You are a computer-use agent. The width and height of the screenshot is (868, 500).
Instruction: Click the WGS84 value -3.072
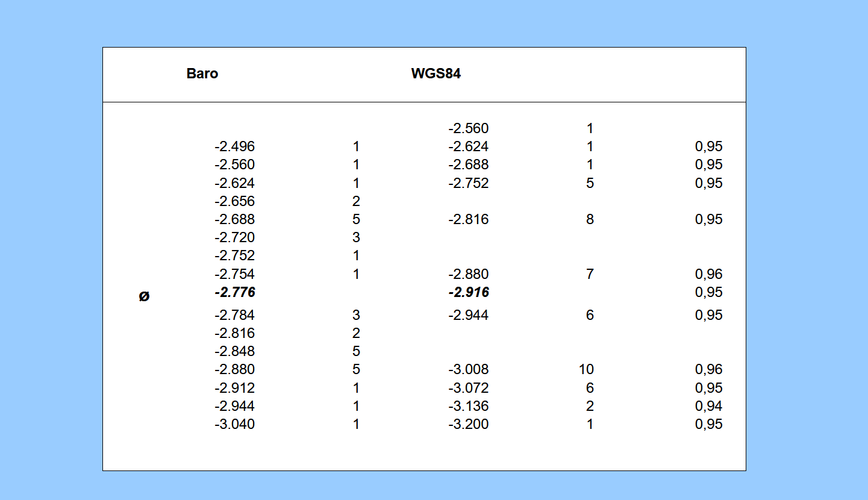coord(468,388)
